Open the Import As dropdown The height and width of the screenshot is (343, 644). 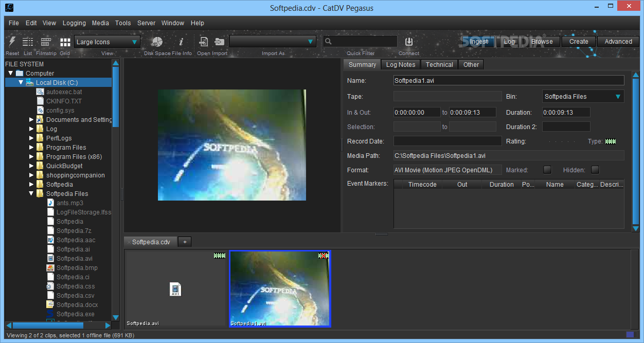pyautogui.click(x=273, y=42)
